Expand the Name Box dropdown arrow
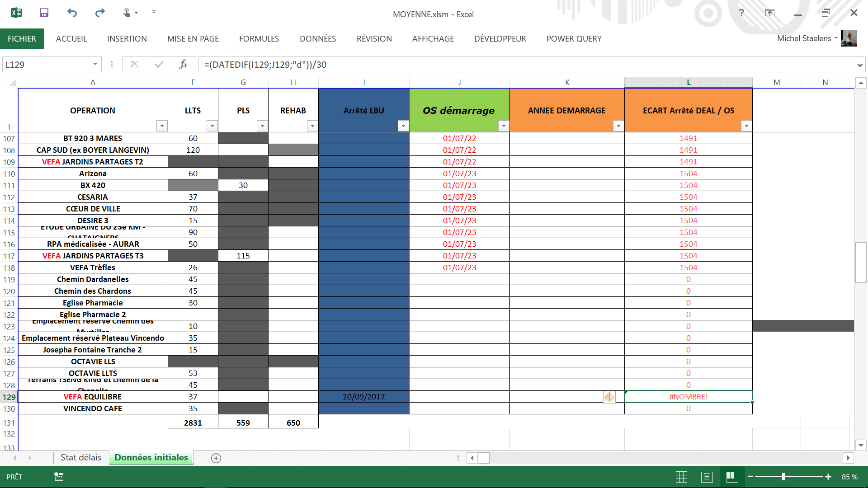This screenshot has height=488, width=868. (95, 65)
